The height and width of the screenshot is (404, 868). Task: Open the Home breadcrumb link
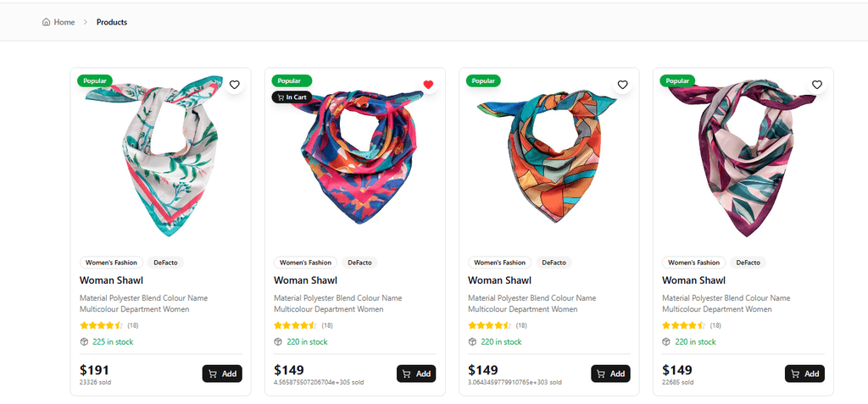point(64,22)
